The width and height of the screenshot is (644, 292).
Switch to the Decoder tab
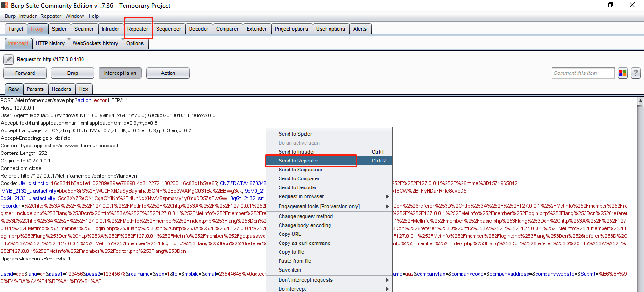(198, 29)
